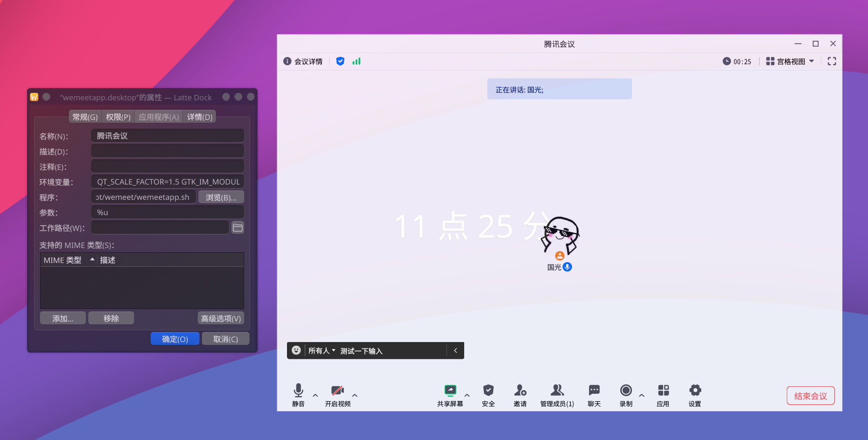Click the orange host badge under avatar

point(560,256)
